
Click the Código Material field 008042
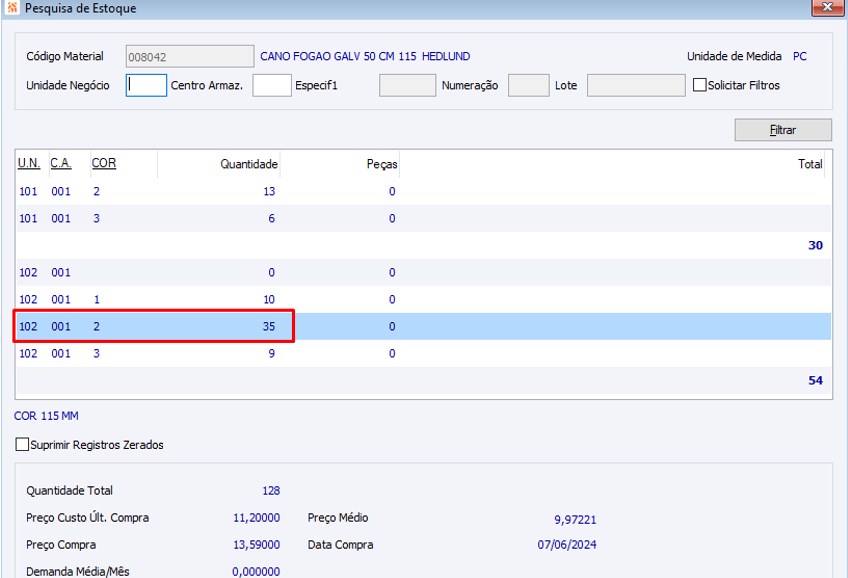click(190, 56)
